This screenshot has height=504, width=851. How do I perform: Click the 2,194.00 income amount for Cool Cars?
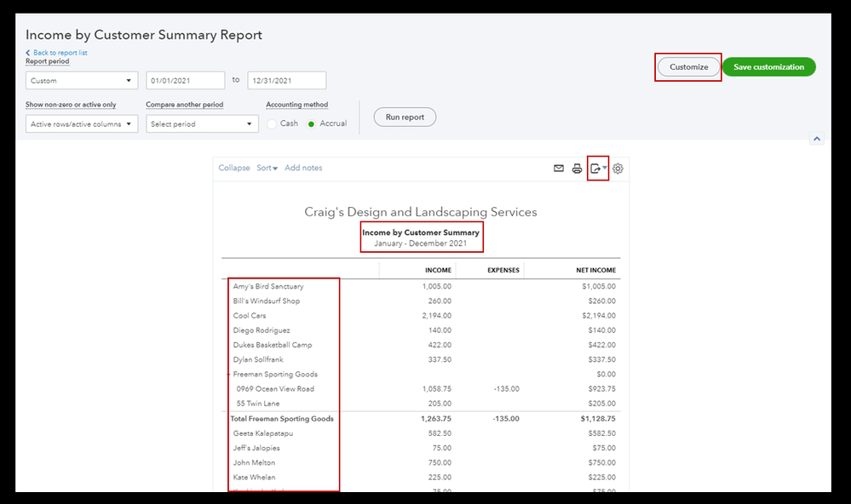tap(437, 316)
